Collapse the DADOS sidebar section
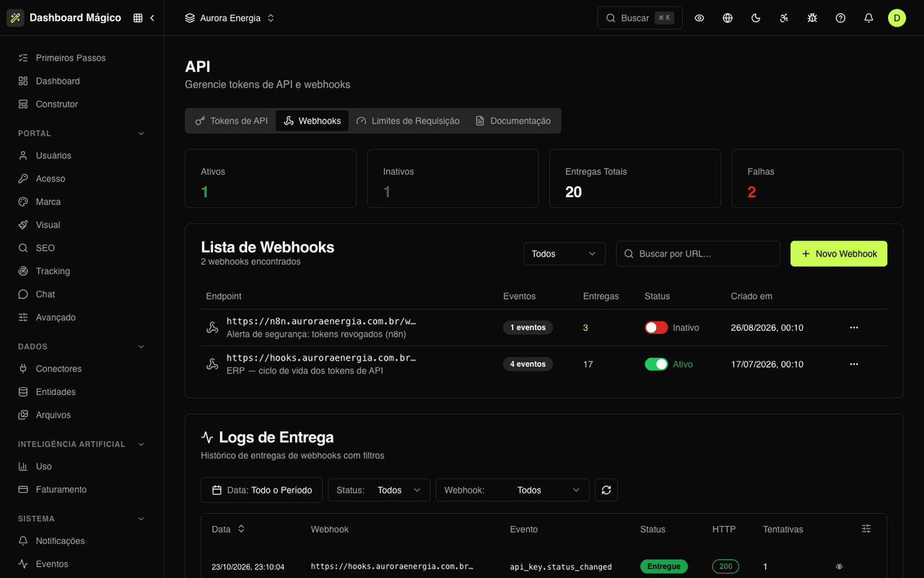The width and height of the screenshot is (924, 578). click(x=82, y=347)
